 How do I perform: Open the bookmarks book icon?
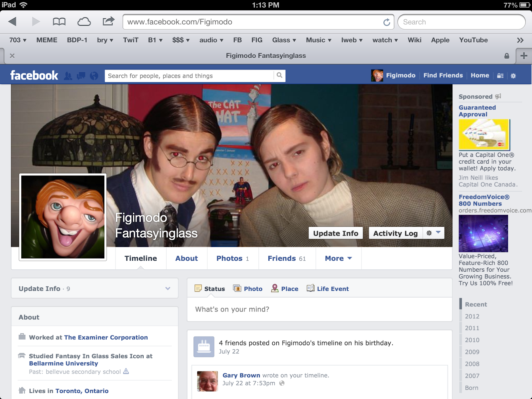pos(59,22)
